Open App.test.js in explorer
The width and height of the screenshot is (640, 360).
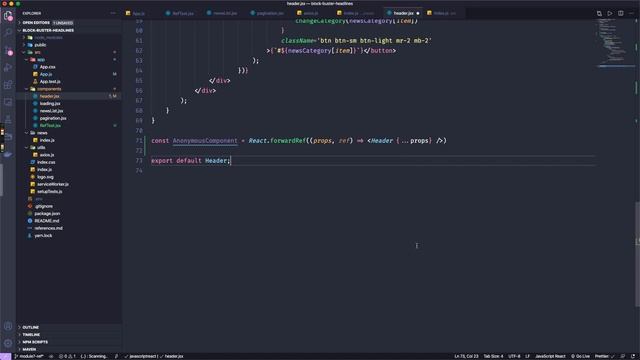click(50, 82)
